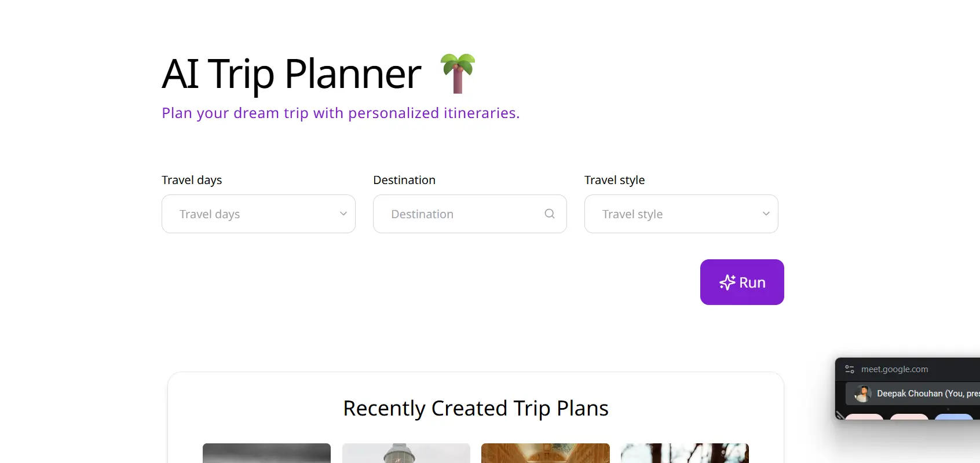Click the first pink control in Meet popup
This screenshot has height=463, width=980.
click(864, 422)
